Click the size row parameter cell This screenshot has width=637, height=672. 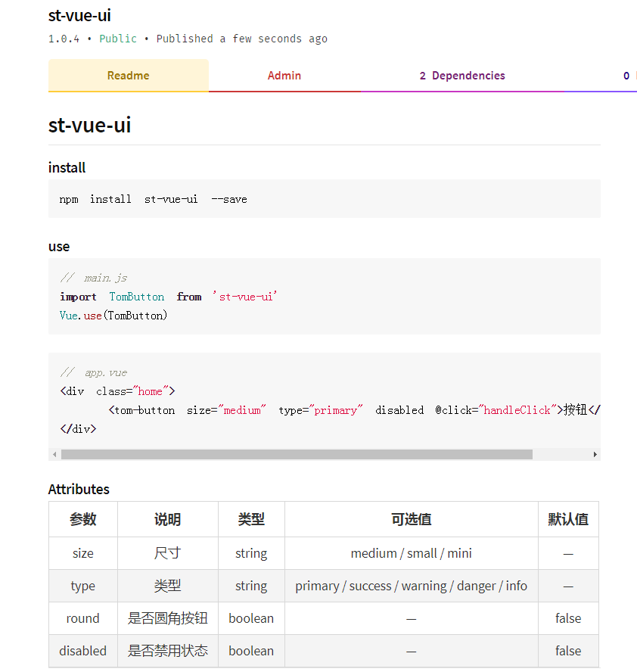coord(83,553)
